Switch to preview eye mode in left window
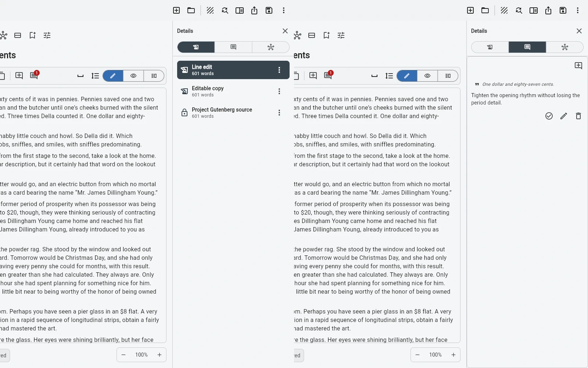 tap(133, 76)
